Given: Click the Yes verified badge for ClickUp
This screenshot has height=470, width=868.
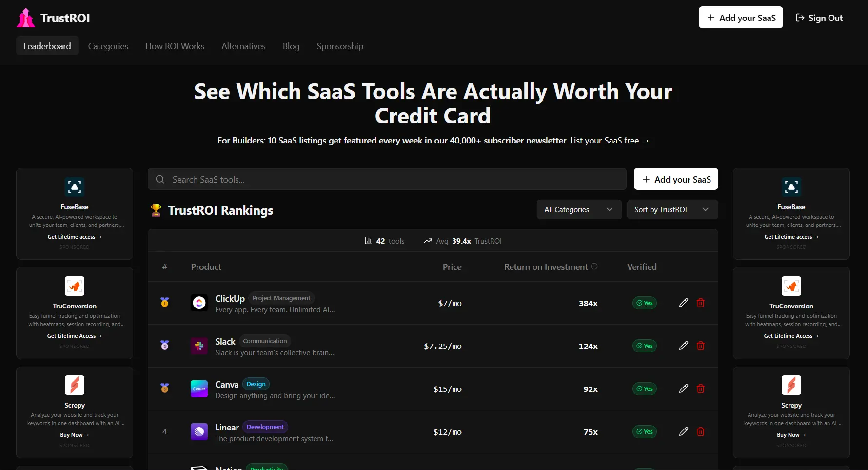Looking at the screenshot, I should tap(645, 303).
